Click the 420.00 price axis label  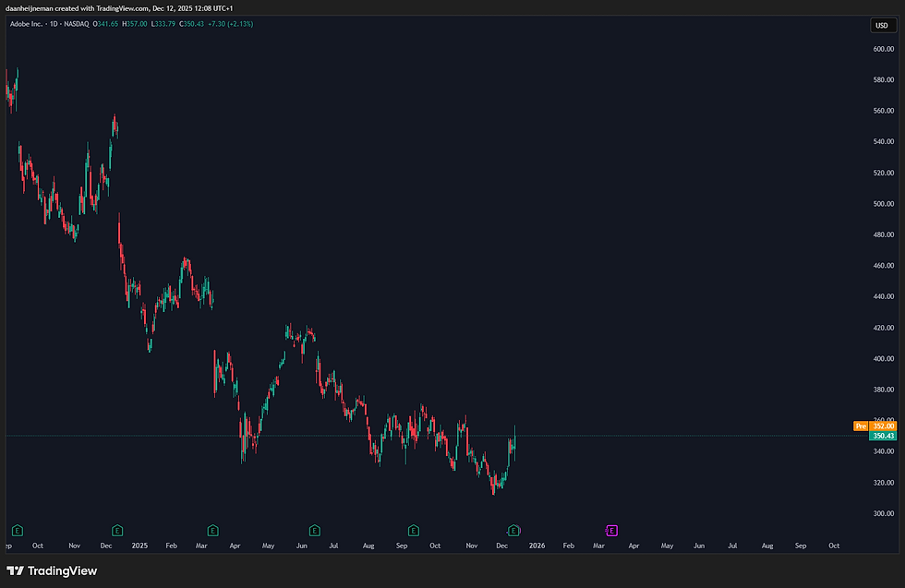pos(883,328)
